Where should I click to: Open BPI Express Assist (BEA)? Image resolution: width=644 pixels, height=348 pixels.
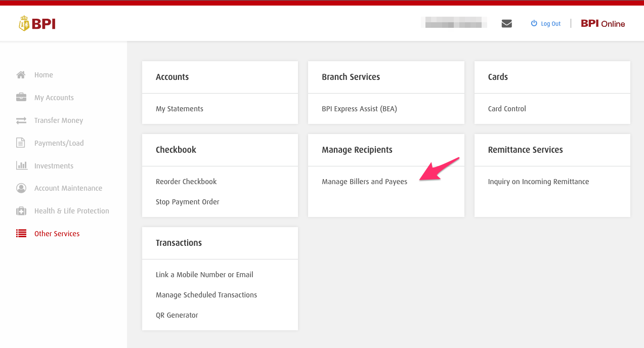[x=360, y=109]
